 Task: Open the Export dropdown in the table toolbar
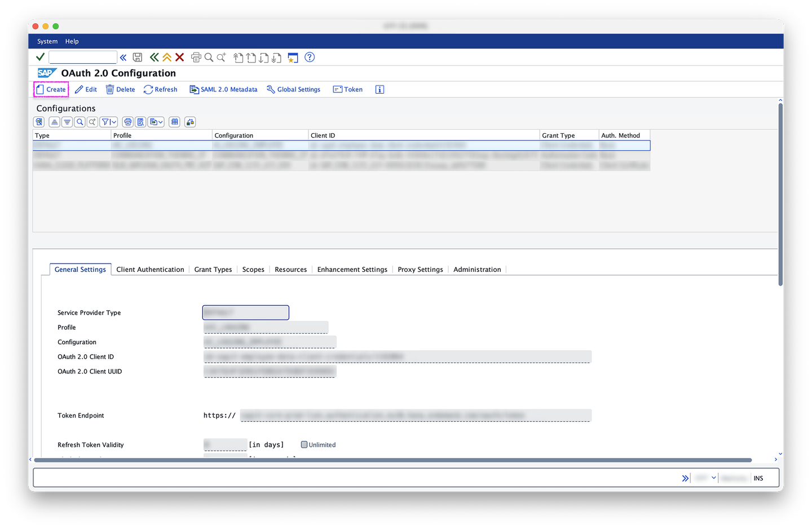pos(156,122)
